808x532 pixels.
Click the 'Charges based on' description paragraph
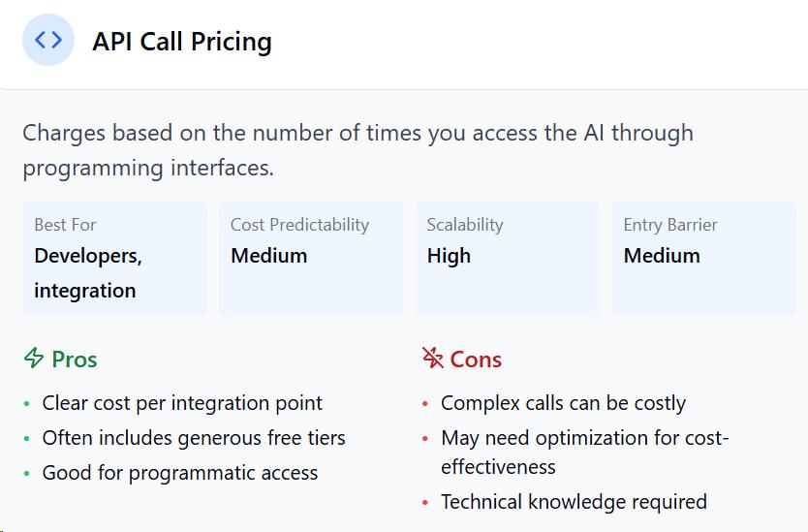[x=358, y=150]
